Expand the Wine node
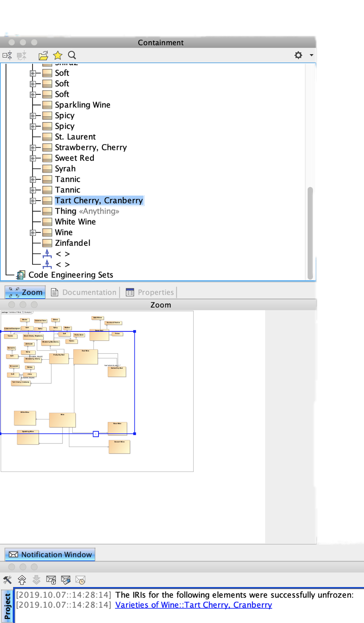Image resolution: width=364 pixels, height=623 pixels. pos(33,233)
